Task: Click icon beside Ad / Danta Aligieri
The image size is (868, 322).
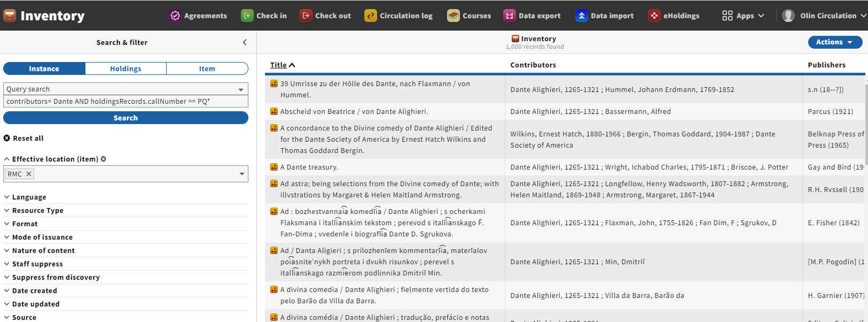Action: 274,250
